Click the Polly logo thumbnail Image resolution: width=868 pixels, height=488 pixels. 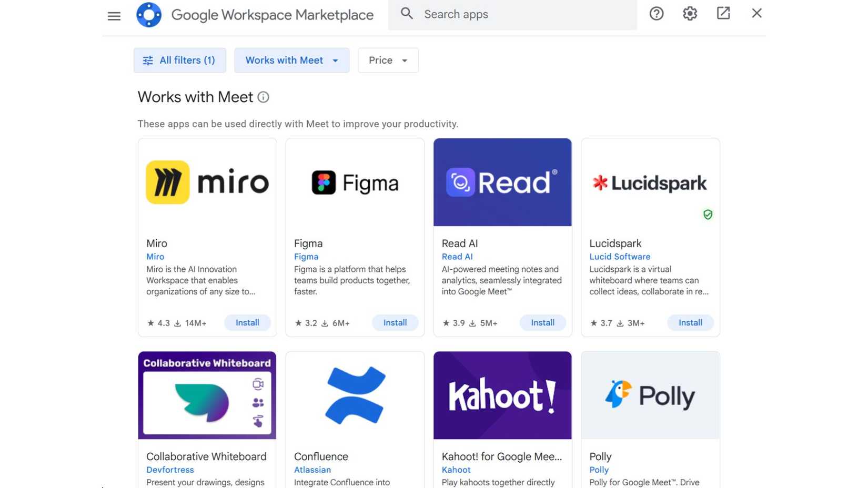[650, 395]
